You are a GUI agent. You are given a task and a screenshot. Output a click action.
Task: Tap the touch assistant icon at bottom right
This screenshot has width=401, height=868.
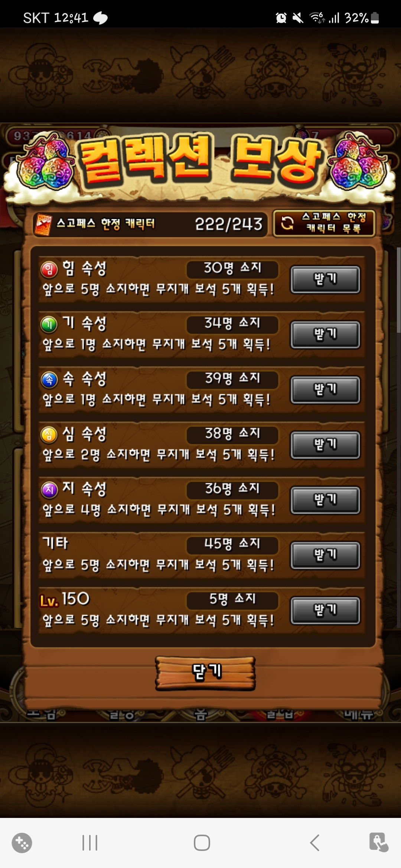pos(378,842)
